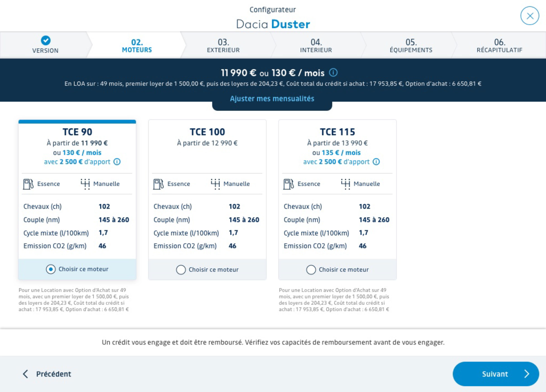Click the Cycle mixte label on TCE 90
Screen dimensions: 546x392
tap(56, 233)
